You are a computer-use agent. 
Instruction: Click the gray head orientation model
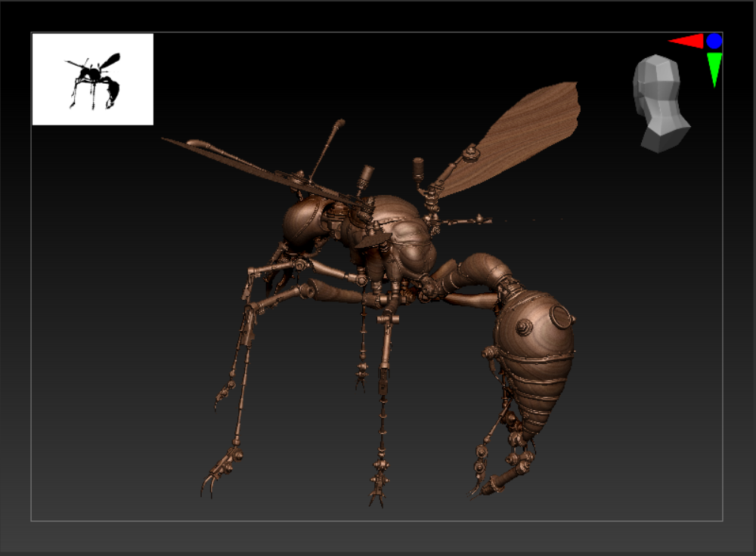coord(661,103)
